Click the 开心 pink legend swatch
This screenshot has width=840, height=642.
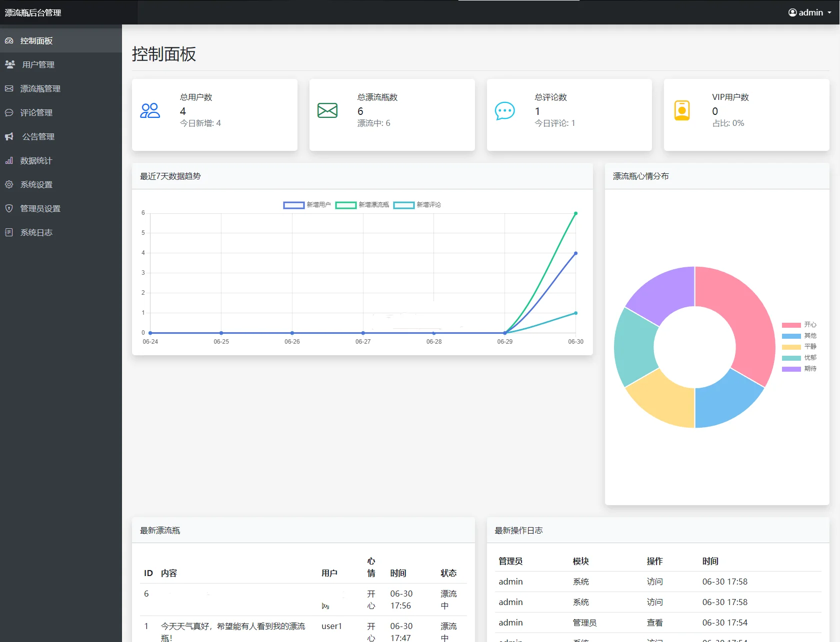pos(791,325)
